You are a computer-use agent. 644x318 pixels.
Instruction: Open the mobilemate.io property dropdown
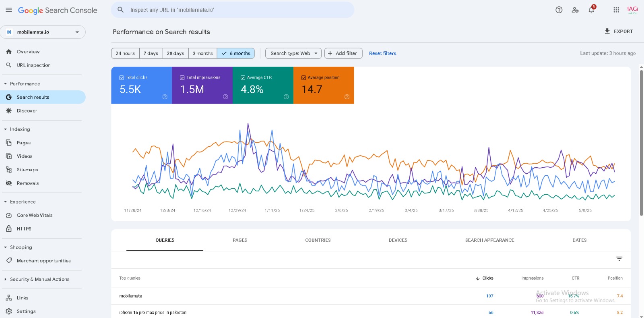pyautogui.click(x=43, y=32)
